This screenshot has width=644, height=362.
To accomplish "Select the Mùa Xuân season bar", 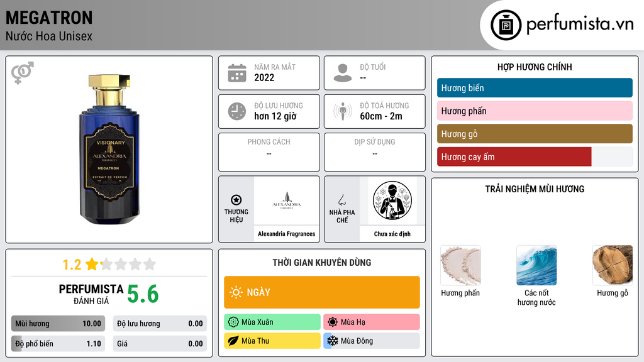I will [272, 322].
